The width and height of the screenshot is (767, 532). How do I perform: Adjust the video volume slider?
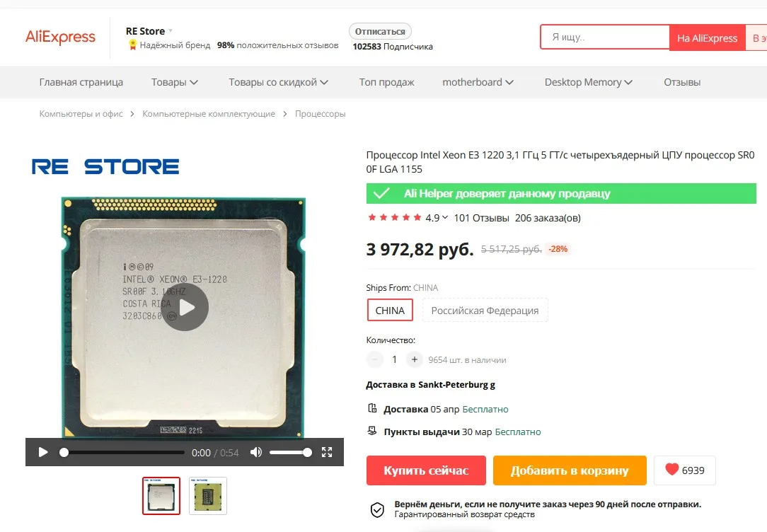pyautogui.click(x=291, y=452)
